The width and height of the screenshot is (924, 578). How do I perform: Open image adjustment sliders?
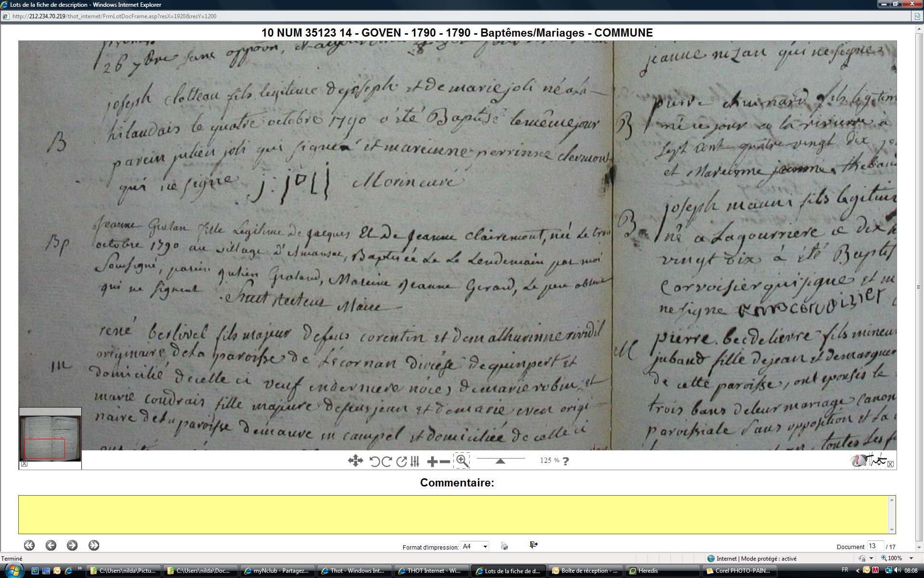[415, 461]
